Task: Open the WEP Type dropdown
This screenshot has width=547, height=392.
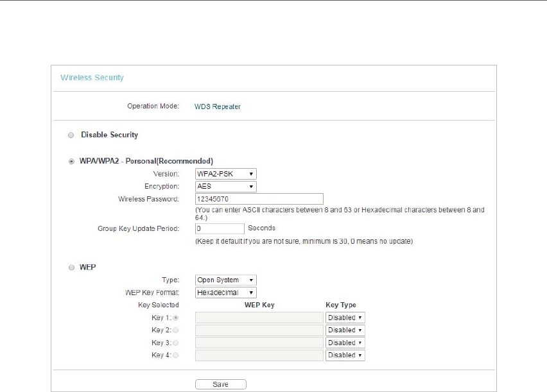Action: (225, 280)
